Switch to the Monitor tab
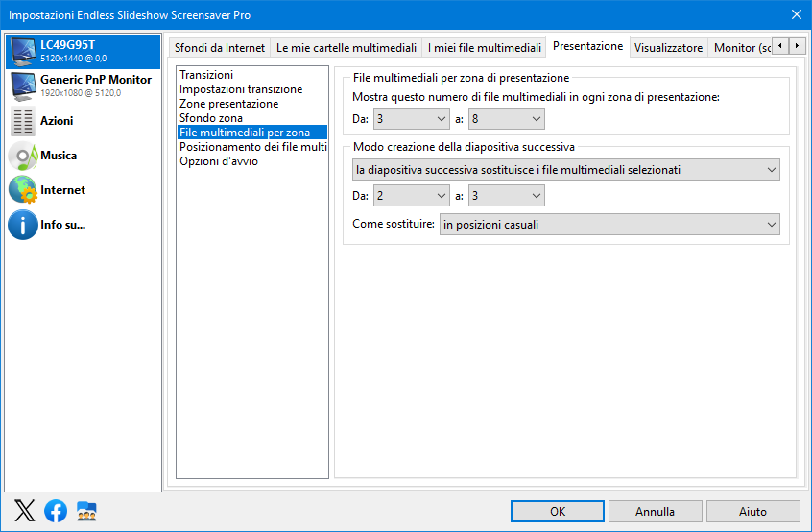 tap(740, 48)
